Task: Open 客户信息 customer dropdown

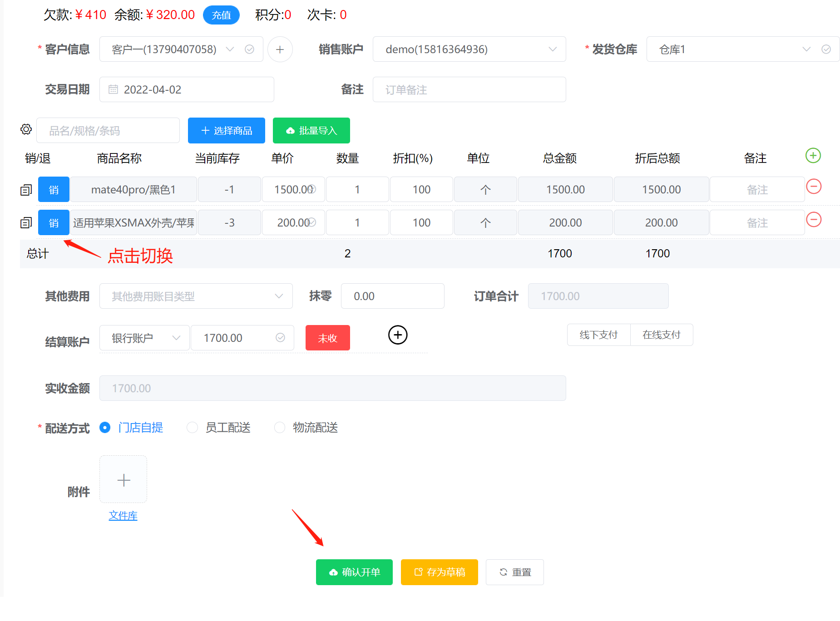Action: tap(181, 49)
